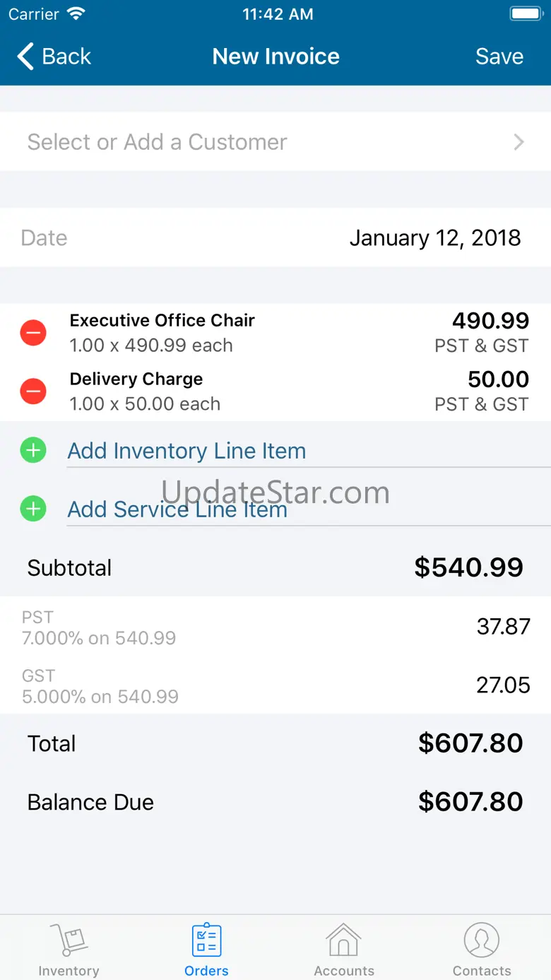Image resolution: width=551 pixels, height=980 pixels.
Task: Edit the Delivery Charge line amount
Action: click(x=498, y=379)
